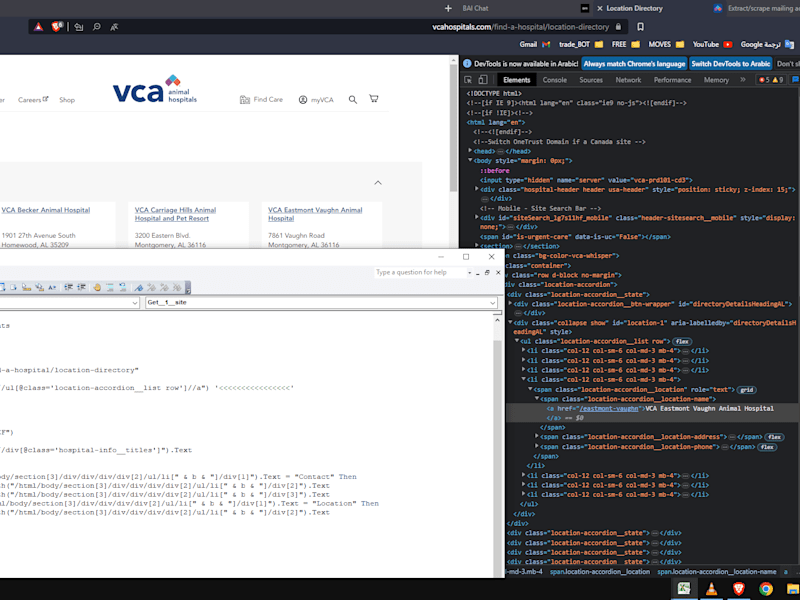The image size is (800, 600).
Task: Click the VBA next bookmark icon
Action: 151,287
